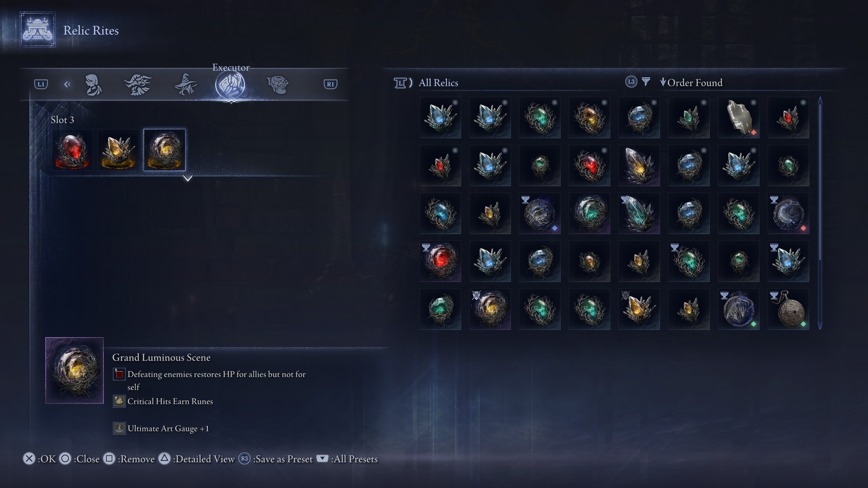Select the hooded character icon
868x488 pixels.
pyautogui.click(x=93, y=85)
